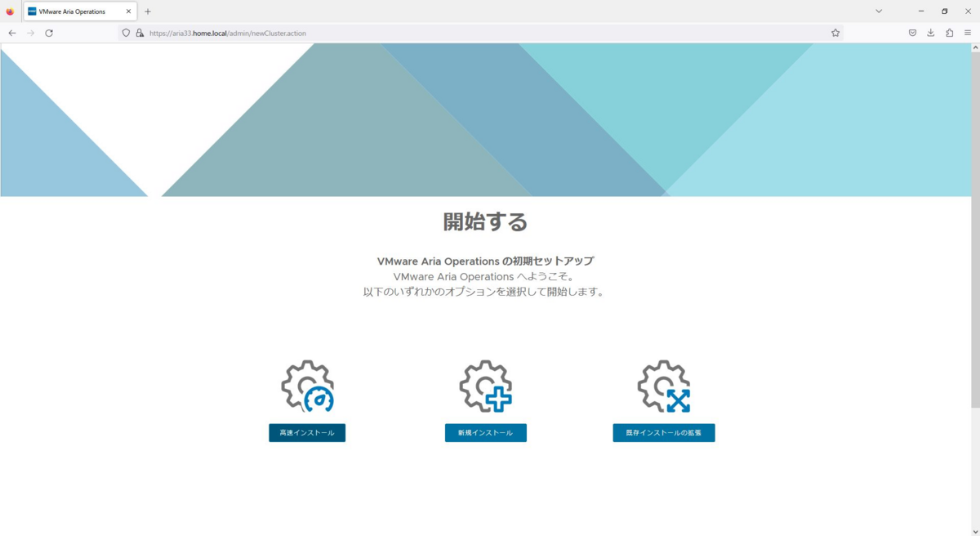Click 'VMware Aria Operations へようこそ。' text

[483, 277]
